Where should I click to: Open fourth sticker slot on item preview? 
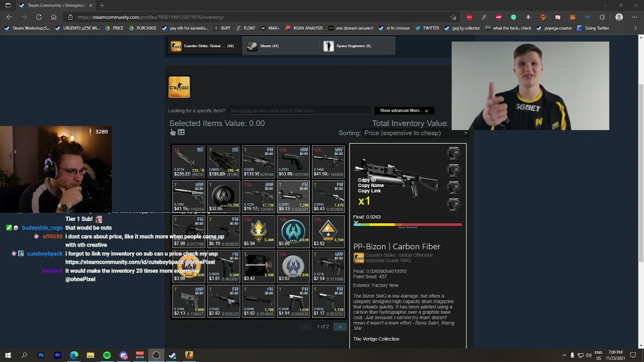(x=454, y=204)
